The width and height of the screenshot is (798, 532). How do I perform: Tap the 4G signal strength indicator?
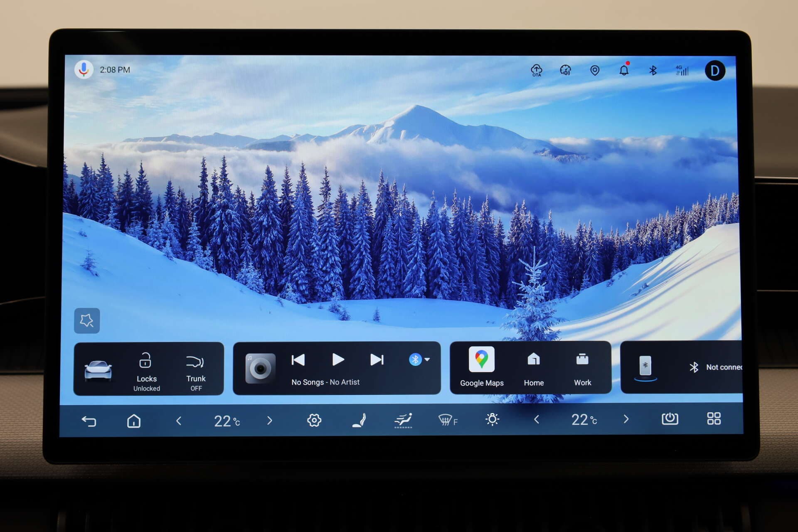(682, 70)
